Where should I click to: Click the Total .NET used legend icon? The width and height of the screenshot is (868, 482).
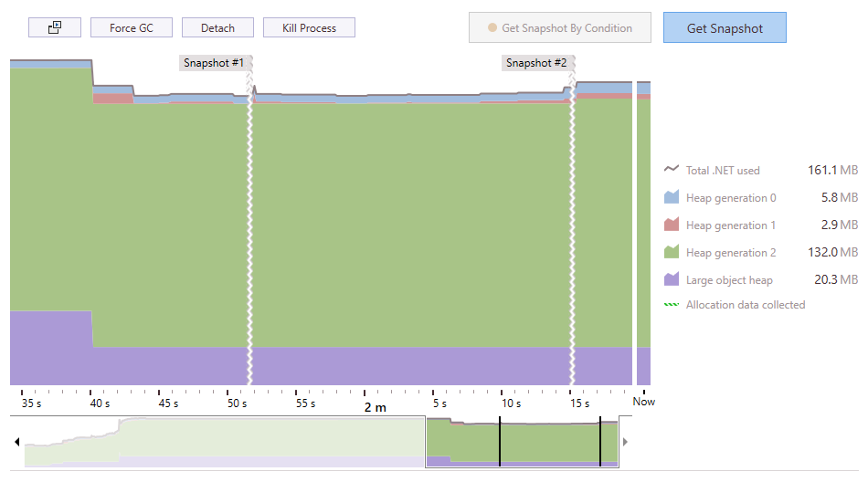pos(672,170)
